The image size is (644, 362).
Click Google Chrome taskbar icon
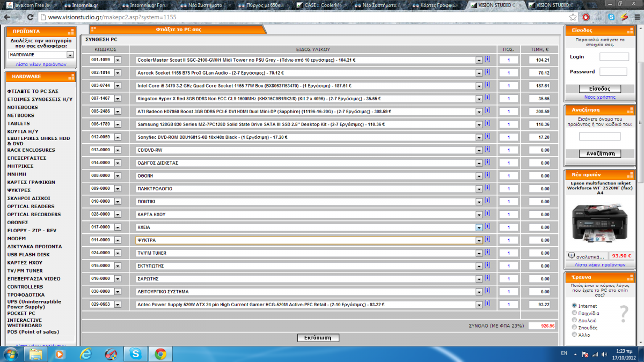160,354
